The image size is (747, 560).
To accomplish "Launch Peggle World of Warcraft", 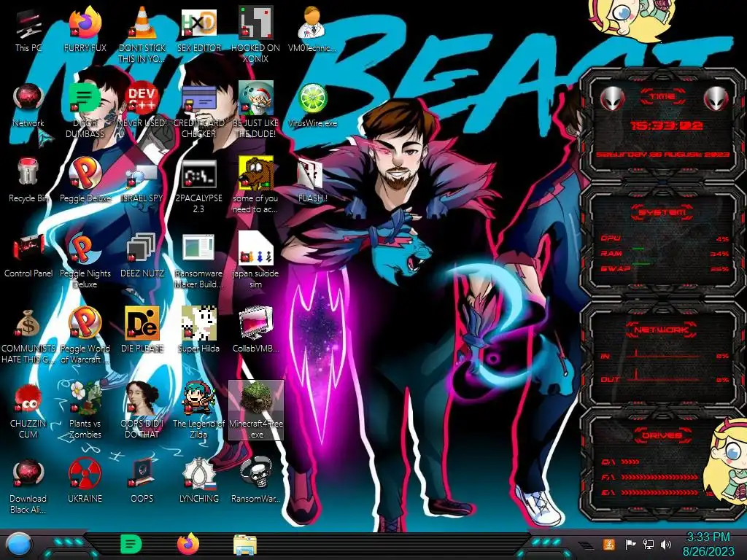I will pyautogui.click(x=85, y=336).
